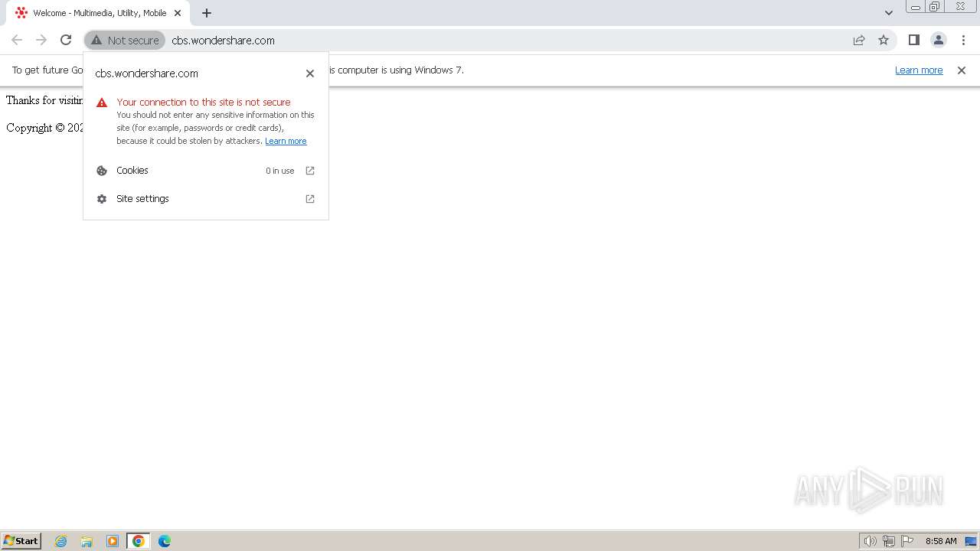Click Learn more in the Windows 7 infobar
The width and height of the screenshot is (980, 551).
coord(919,70)
